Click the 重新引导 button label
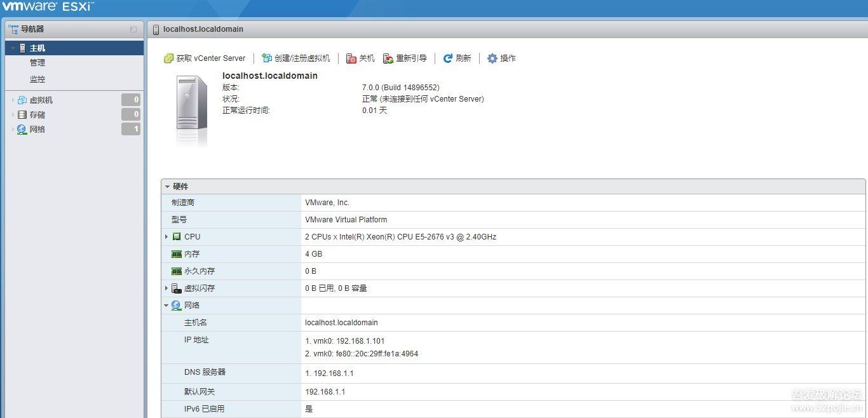 click(x=412, y=58)
